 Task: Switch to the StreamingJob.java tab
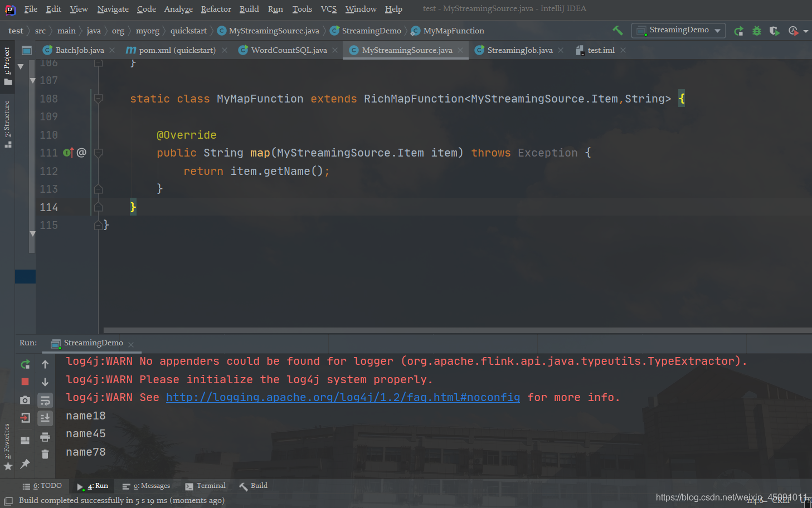(519, 50)
